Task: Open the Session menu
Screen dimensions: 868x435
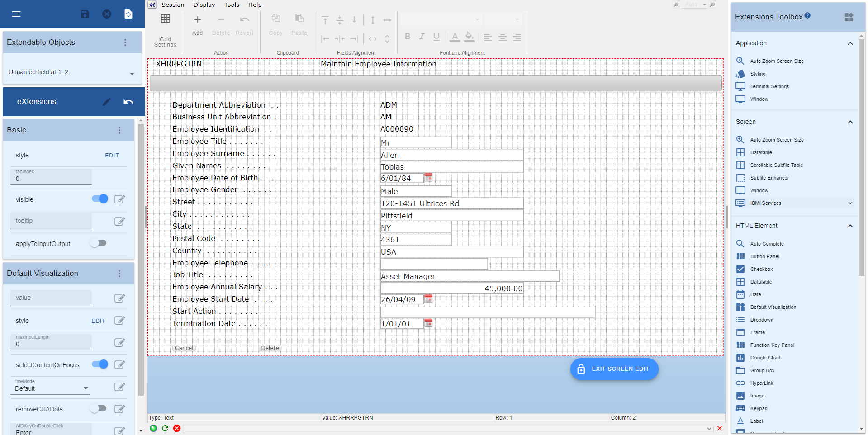Action: (x=172, y=5)
